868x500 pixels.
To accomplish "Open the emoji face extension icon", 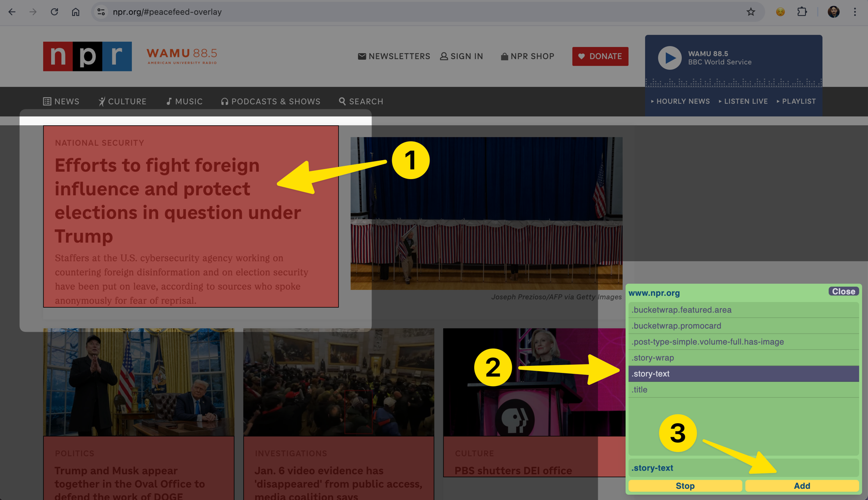I will pos(780,12).
